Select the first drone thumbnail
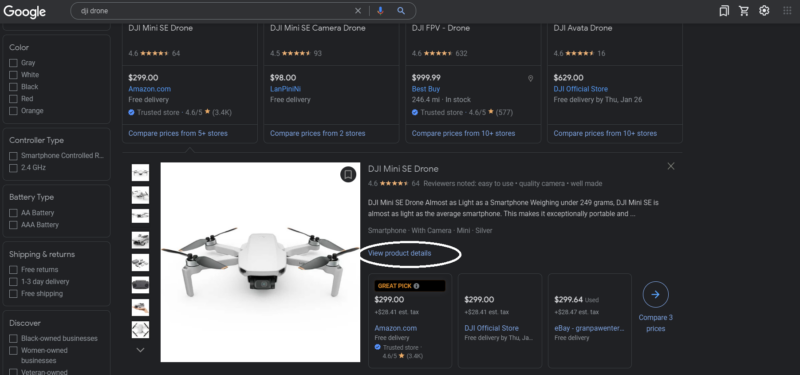The width and height of the screenshot is (800, 375). click(140, 172)
